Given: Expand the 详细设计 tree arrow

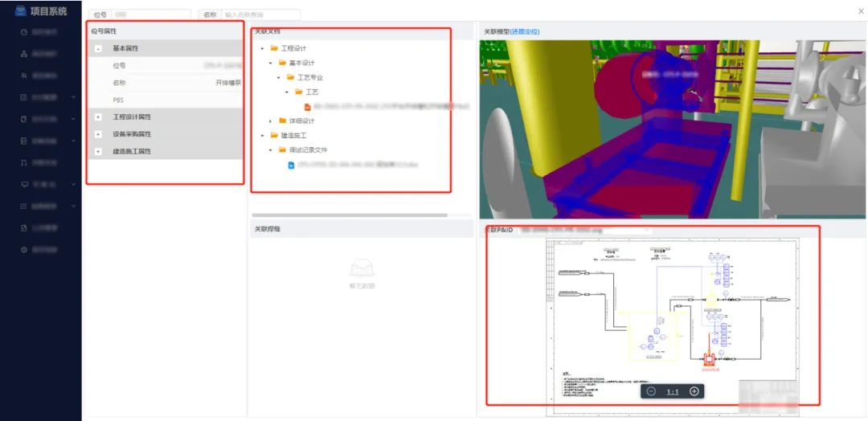Looking at the screenshot, I should tap(270, 121).
